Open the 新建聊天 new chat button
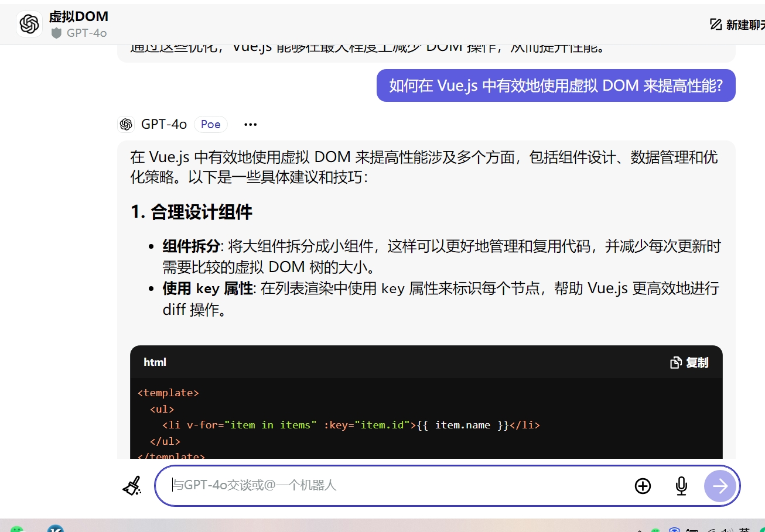This screenshot has width=765, height=532. click(738, 25)
